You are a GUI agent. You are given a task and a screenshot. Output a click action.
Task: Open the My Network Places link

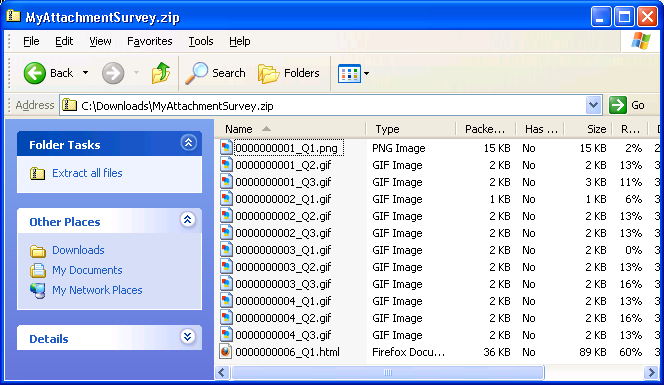97,290
